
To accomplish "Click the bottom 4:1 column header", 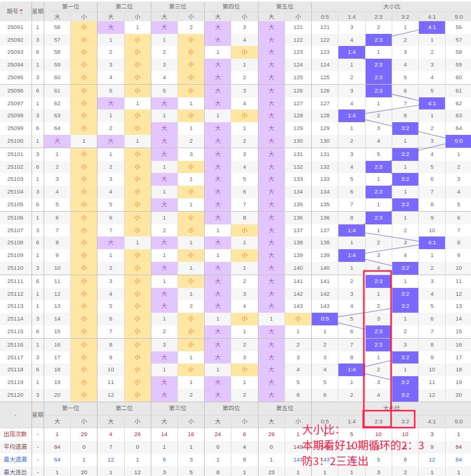I will coord(432,422).
